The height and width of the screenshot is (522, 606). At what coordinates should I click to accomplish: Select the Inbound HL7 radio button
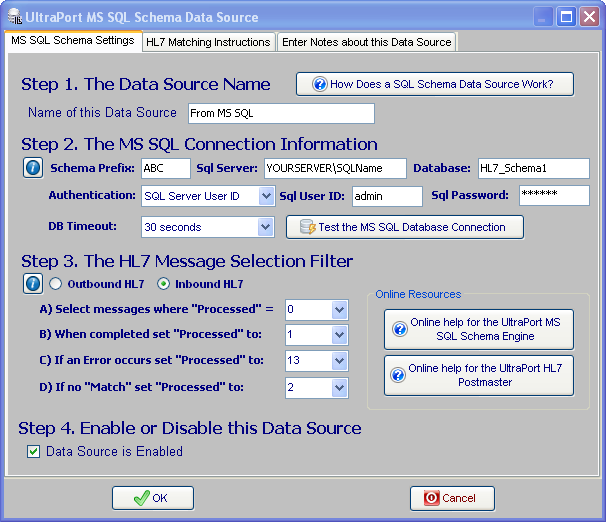(164, 284)
